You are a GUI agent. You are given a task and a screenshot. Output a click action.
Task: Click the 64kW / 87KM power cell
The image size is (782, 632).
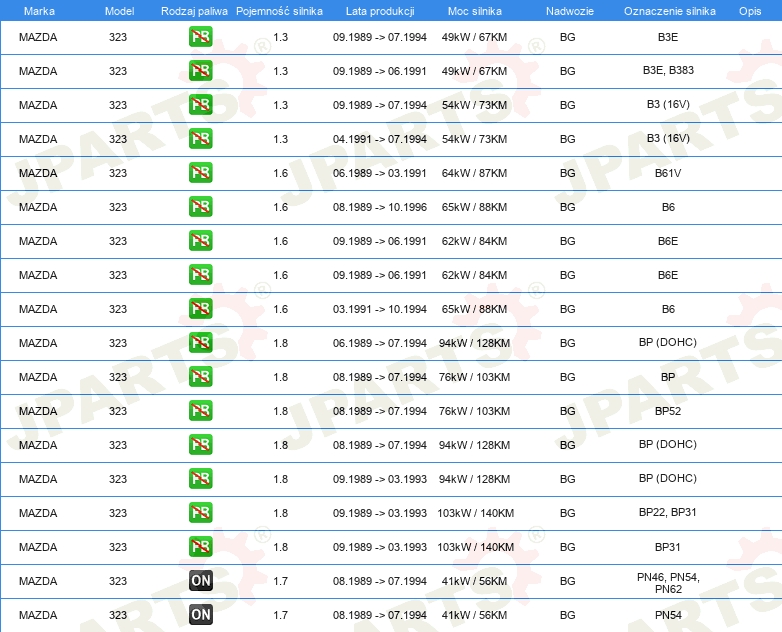474,173
